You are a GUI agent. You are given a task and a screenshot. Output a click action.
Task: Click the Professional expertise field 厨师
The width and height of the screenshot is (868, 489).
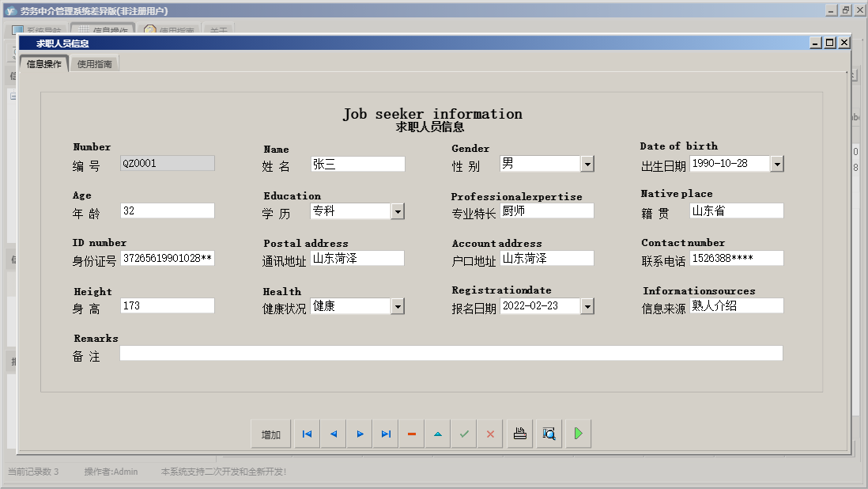tap(547, 211)
